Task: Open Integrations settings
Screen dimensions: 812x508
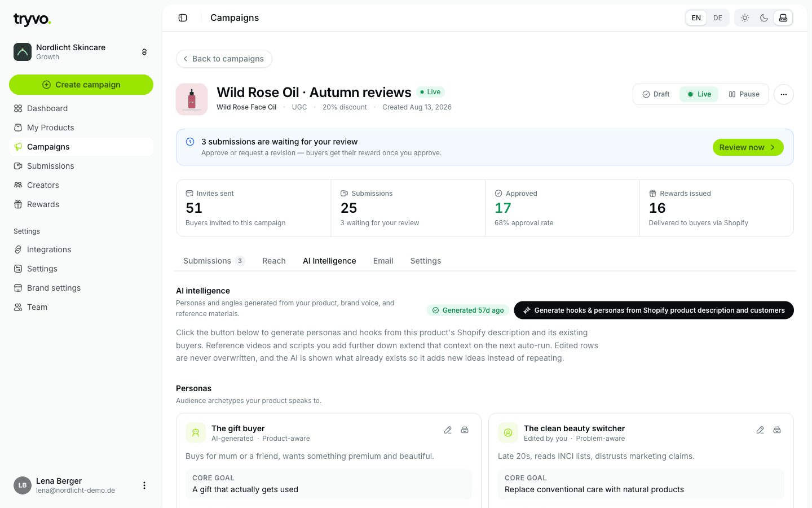Action: click(81, 249)
